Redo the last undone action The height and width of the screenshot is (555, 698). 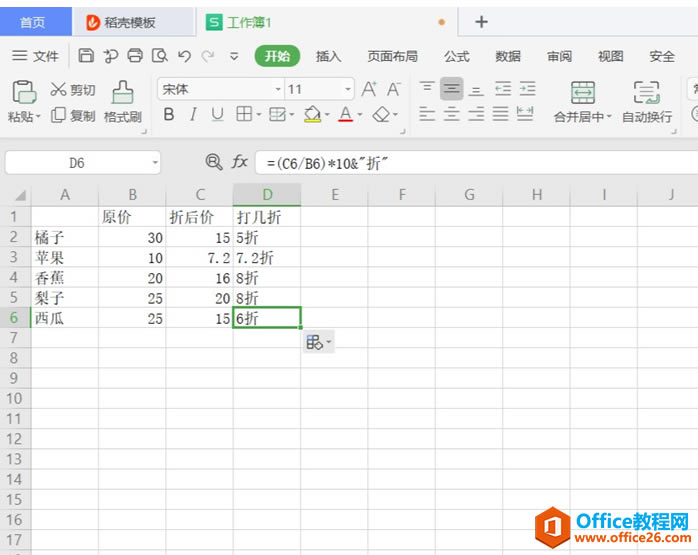[207, 56]
